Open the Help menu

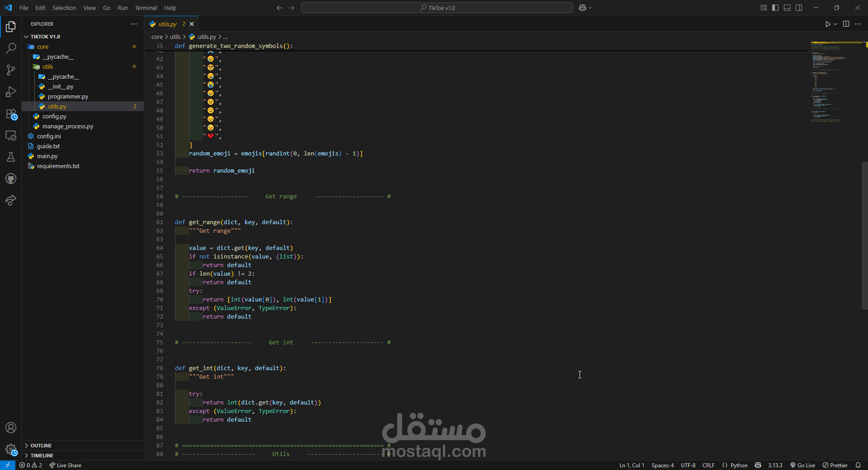(170, 8)
